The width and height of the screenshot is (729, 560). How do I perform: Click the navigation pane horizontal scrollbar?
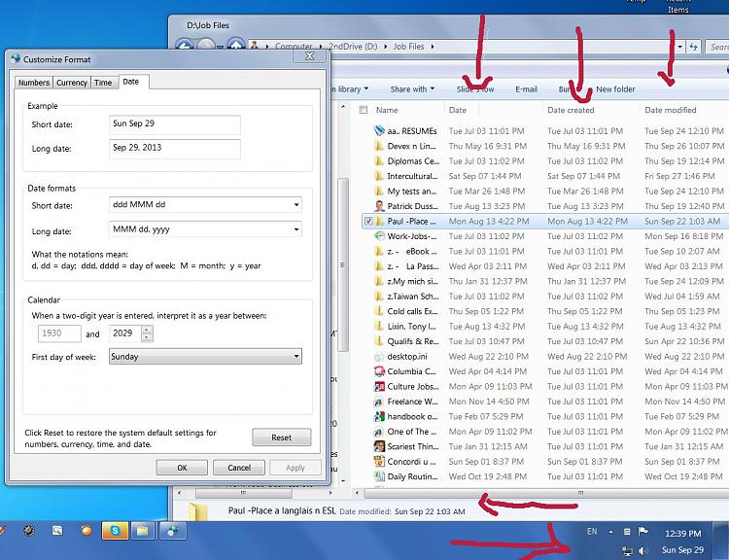(x=243, y=493)
